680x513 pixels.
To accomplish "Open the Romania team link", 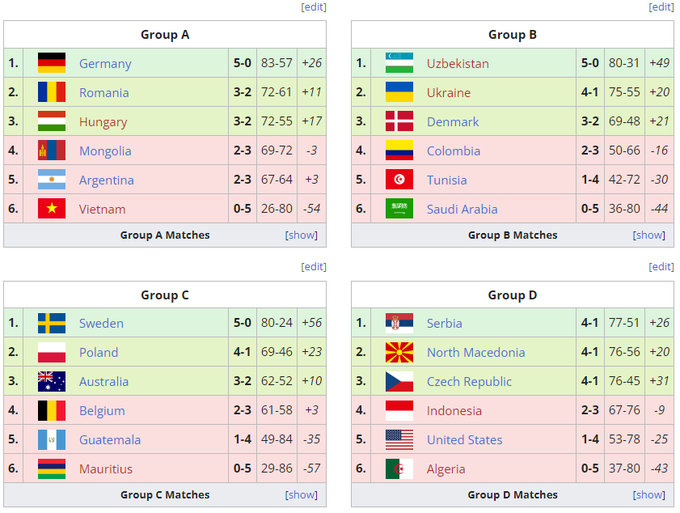I will point(104,93).
